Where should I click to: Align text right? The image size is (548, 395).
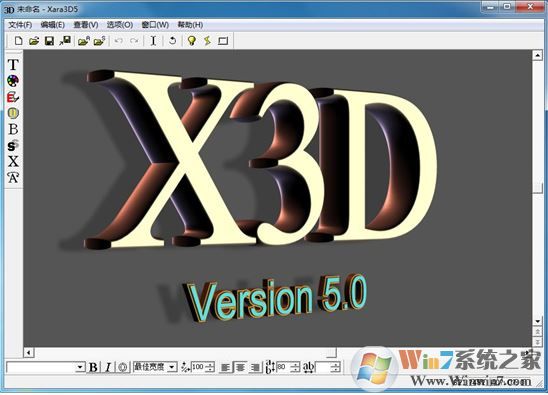(255, 367)
